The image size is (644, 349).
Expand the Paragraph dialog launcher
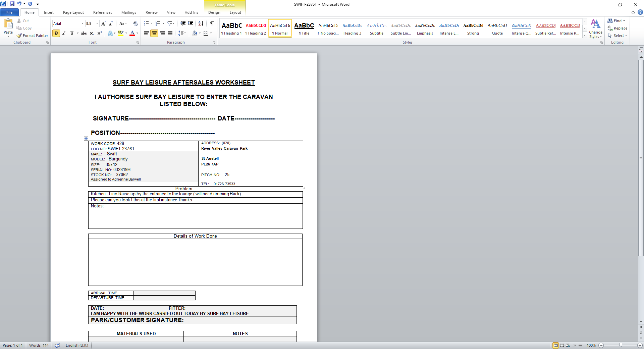[214, 43]
